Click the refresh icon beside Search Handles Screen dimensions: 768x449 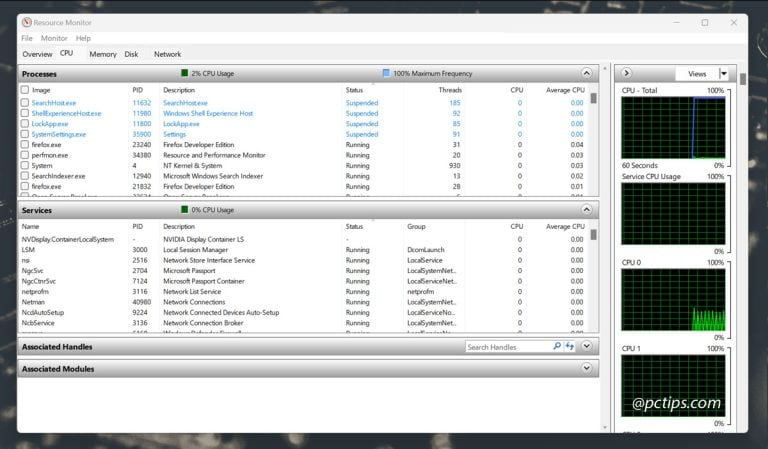[570, 346]
